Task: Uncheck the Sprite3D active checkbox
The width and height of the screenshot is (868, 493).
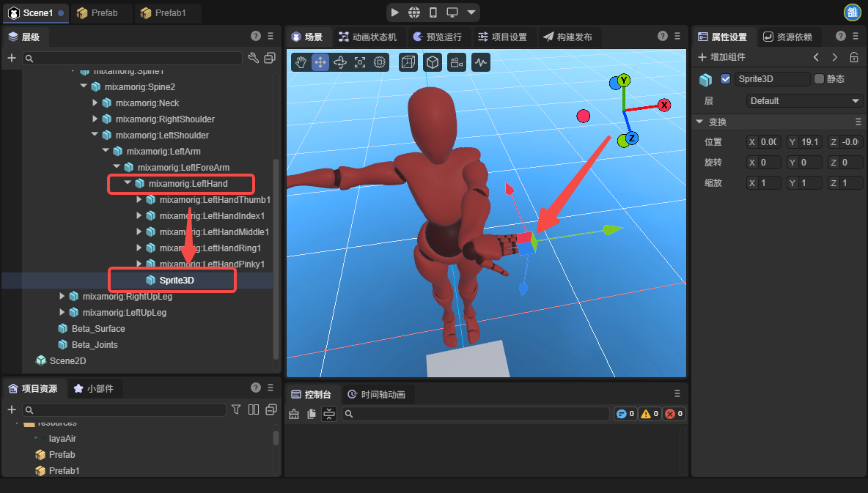Action: pyautogui.click(x=726, y=79)
